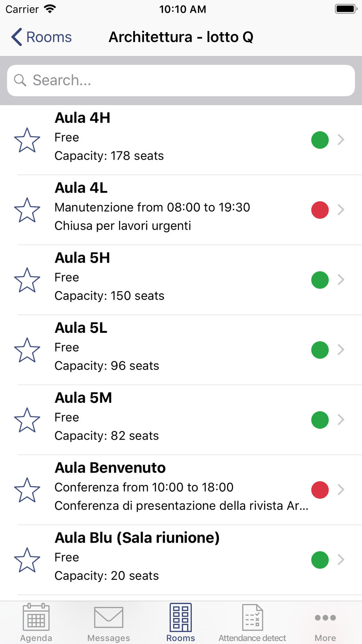
Task: Select the Rooms building icon
Action: 181,617
